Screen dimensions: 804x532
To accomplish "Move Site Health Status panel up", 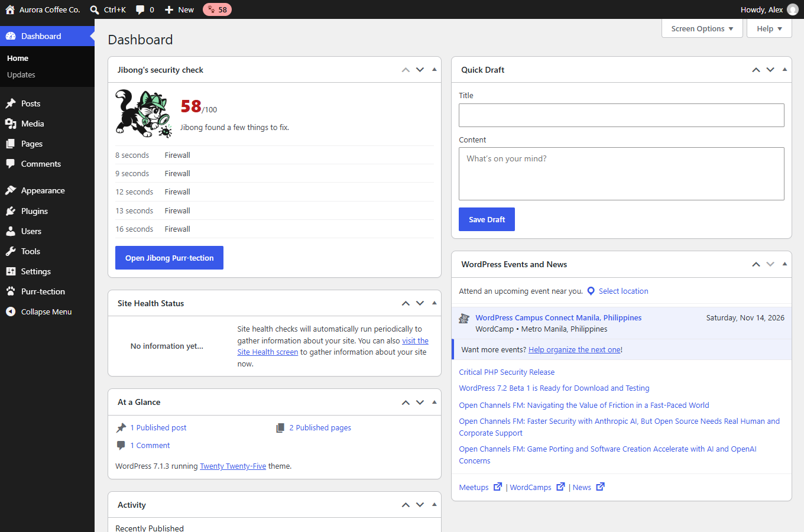I will [406, 303].
